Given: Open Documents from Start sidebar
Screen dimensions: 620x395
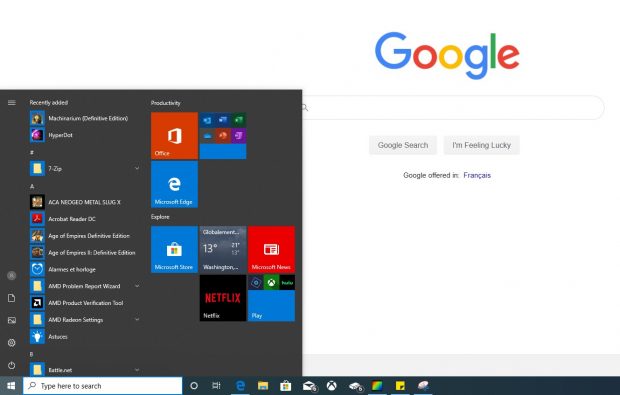Looking at the screenshot, I should coord(11,298).
